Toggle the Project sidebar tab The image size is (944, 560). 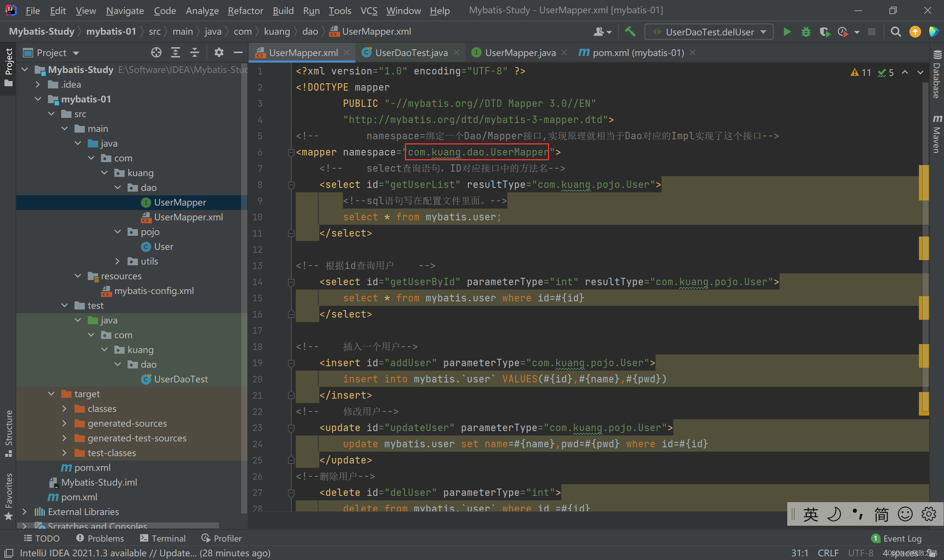coord(8,67)
